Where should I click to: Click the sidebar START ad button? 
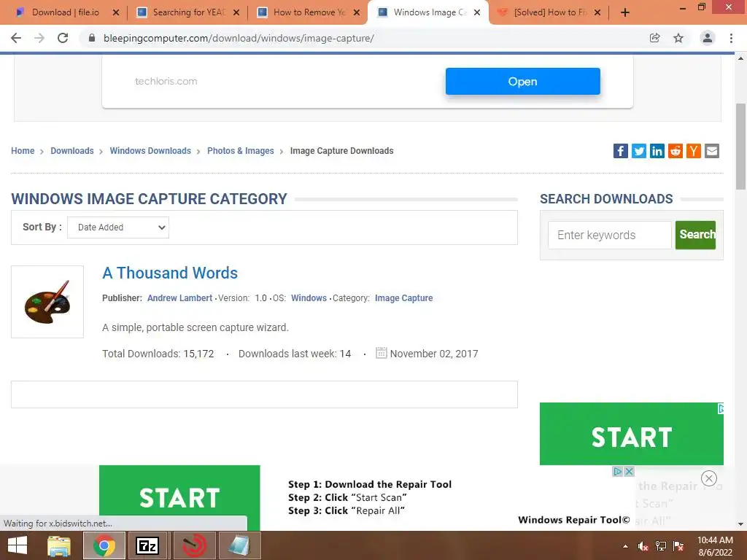(631, 434)
